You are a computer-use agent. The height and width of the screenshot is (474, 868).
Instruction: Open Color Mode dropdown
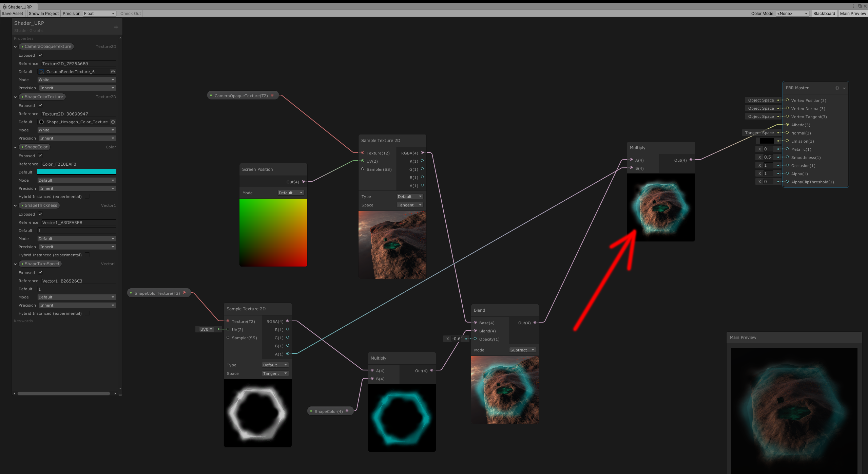pyautogui.click(x=792, y=14)
